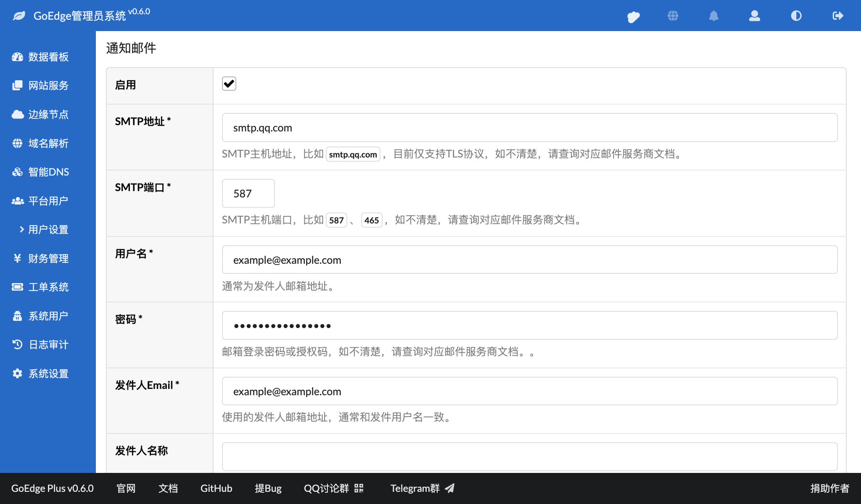Open 文档 link in footer
This screenshot has height=504, width=861.
(168, 488)
